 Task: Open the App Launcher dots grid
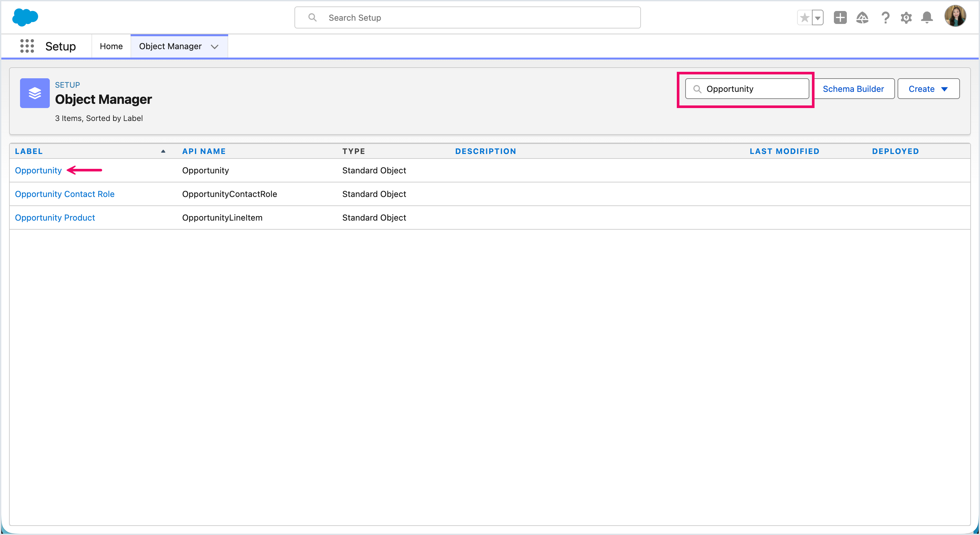click(27, 46)
